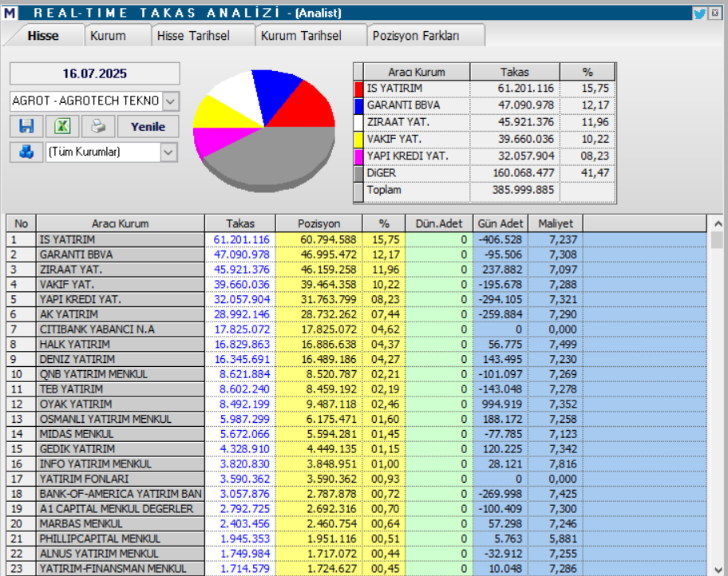This screenshot has height=576, width=728.
Task: Click the blue GARANTI BBVA legend swatch
Action: tap(358, 105)
